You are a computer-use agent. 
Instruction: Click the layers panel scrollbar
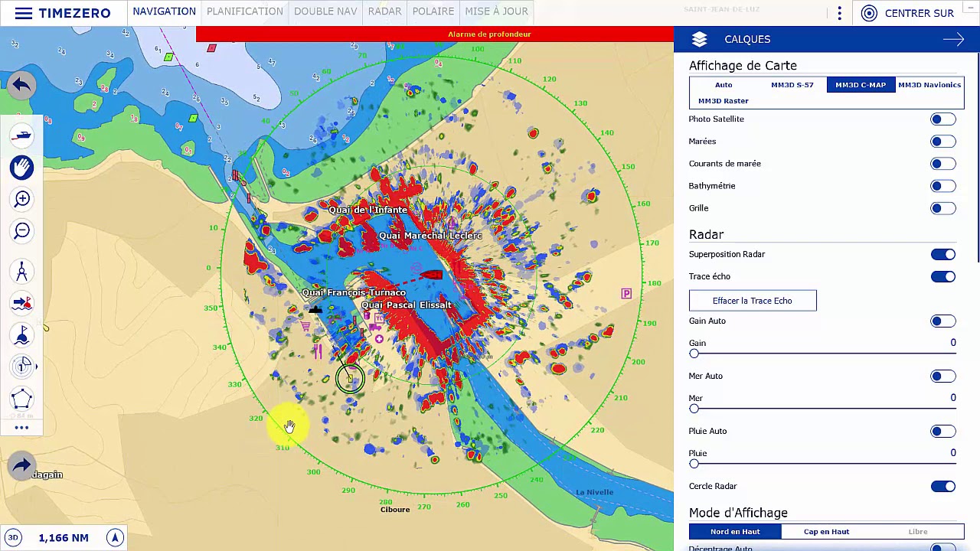click(x=977, y=157)
